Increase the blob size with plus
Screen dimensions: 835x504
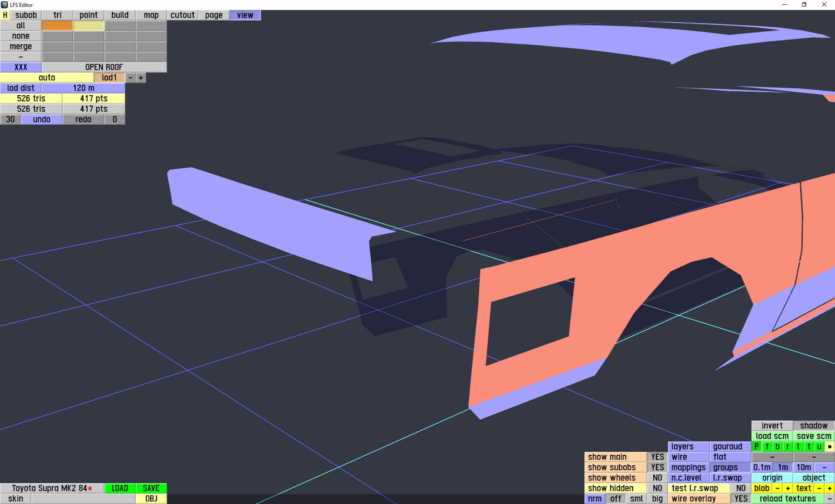788,488
